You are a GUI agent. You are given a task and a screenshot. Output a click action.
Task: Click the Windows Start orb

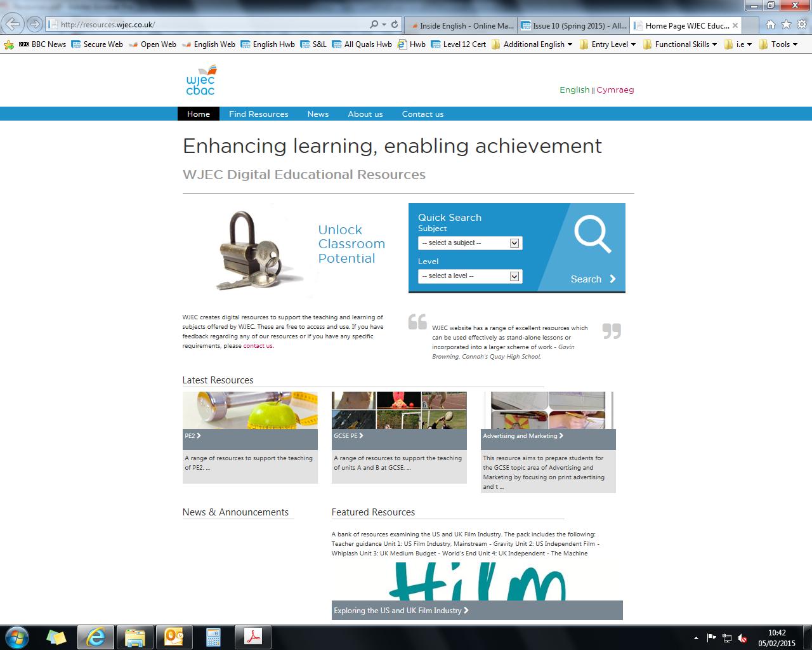[16, 637]
